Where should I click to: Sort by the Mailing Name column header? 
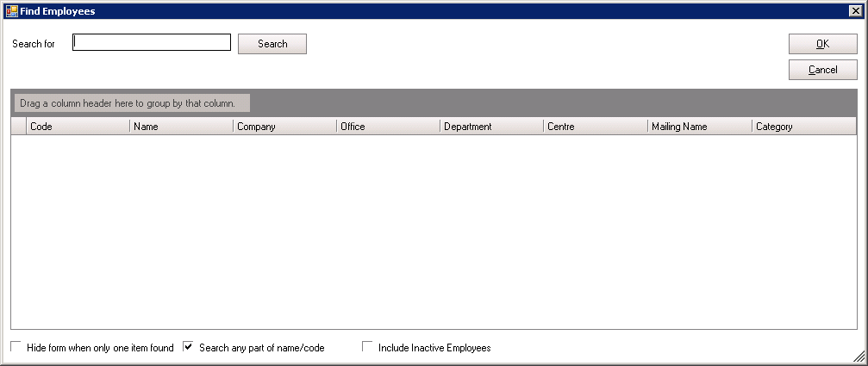pyautogui.click(x=699, y=127)
